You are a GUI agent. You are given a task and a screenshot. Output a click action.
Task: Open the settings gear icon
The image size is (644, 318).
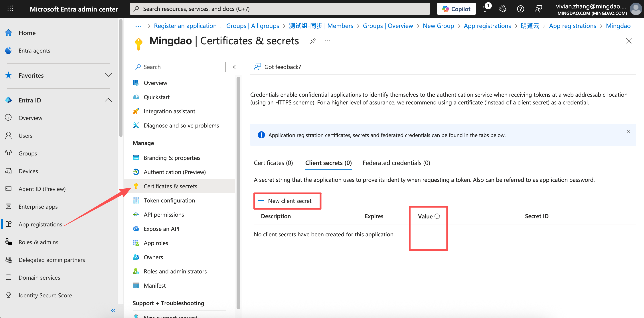(502, 9)
